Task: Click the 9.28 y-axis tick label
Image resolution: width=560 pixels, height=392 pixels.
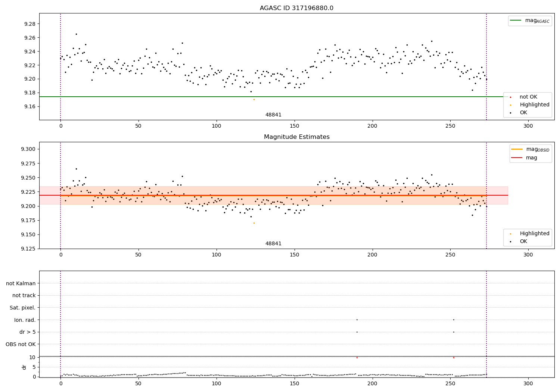Action: (x=30, y=24)
